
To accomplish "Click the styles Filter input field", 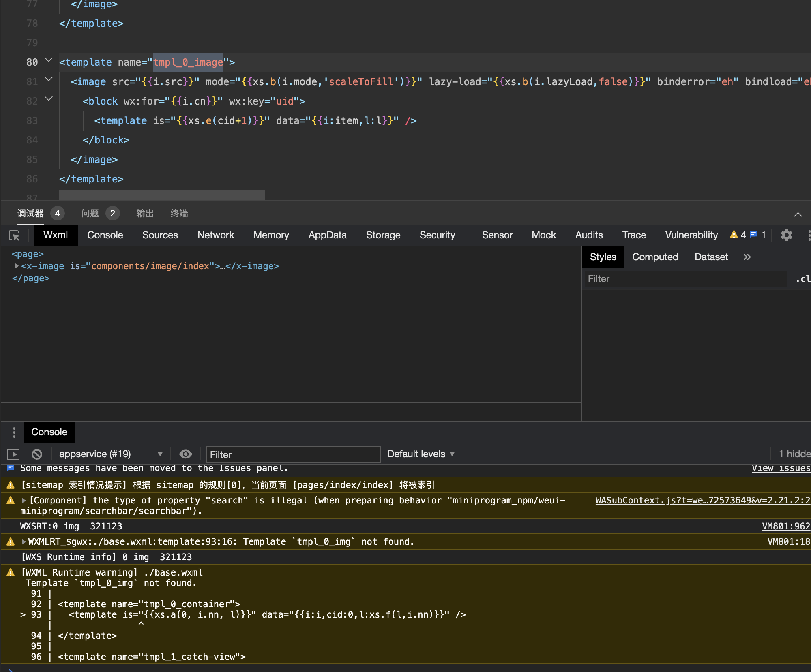I will (685, 279).
